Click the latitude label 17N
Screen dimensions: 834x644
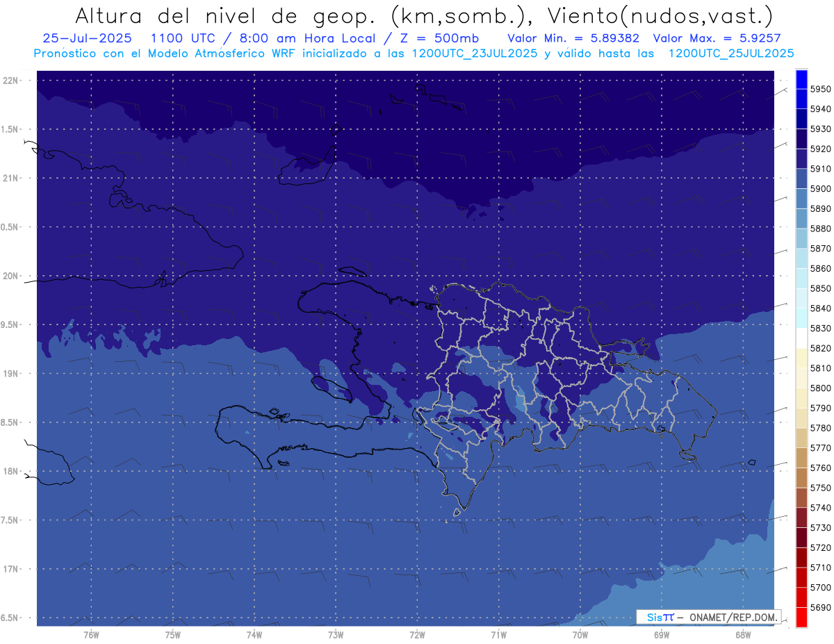pyautogui.click(x=10, y=570)
